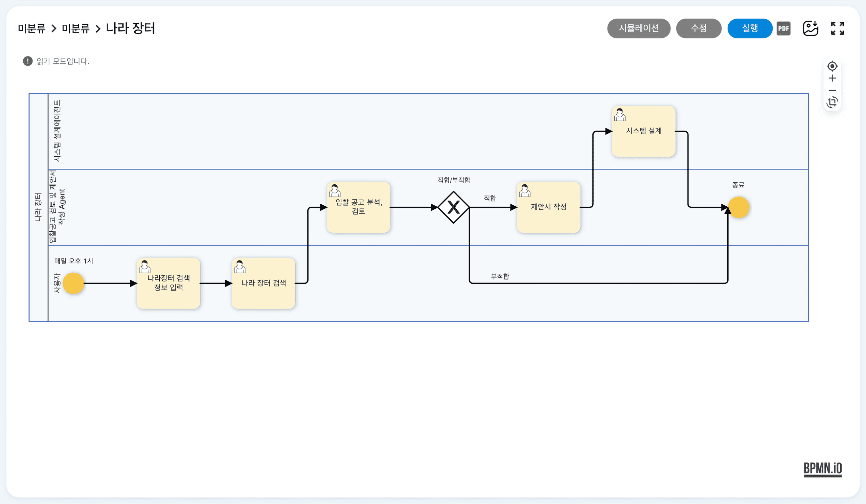This screenshot has width=866, height=504.
Task: Open the second 미분류 breadcrumb
Action: (75, 28)
